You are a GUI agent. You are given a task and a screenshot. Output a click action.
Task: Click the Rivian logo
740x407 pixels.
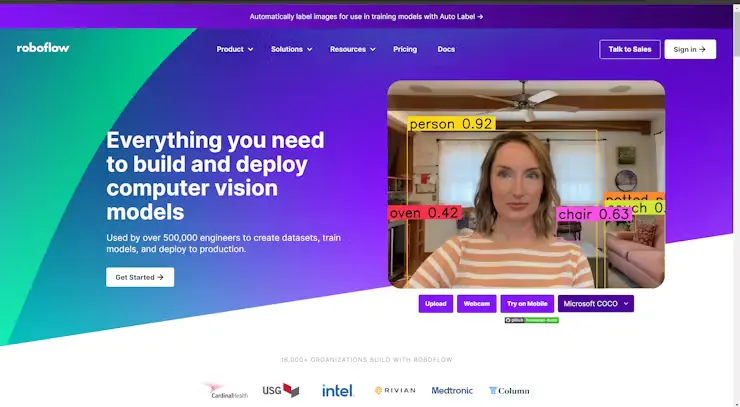(x=395, y=390)
